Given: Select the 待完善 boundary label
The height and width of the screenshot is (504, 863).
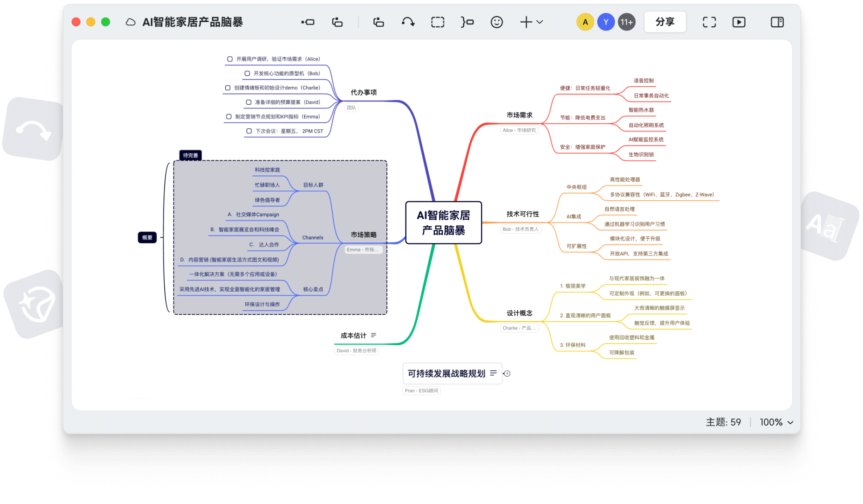Looking at the screenshot, I should [x=190, y=156].
